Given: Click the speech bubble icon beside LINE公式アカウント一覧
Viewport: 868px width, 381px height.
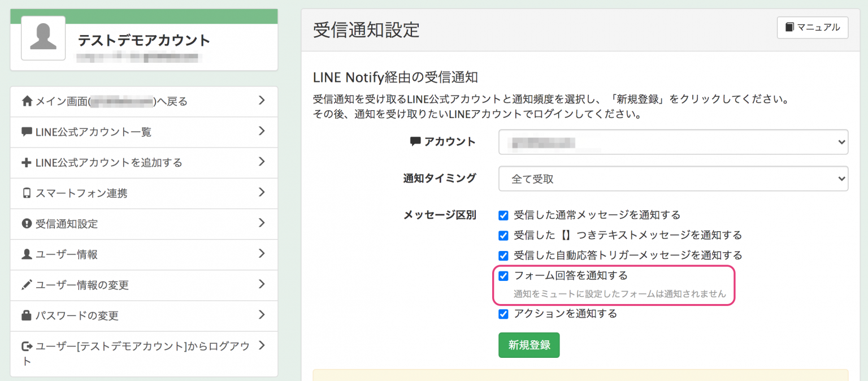Looking at the screenshot, I should coord(27,132).
